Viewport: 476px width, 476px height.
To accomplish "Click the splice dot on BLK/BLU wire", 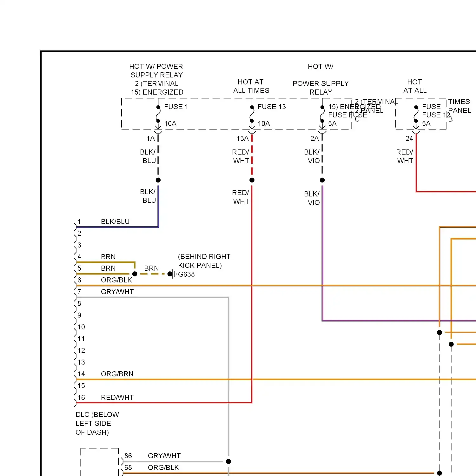I will tap(158, 180).
